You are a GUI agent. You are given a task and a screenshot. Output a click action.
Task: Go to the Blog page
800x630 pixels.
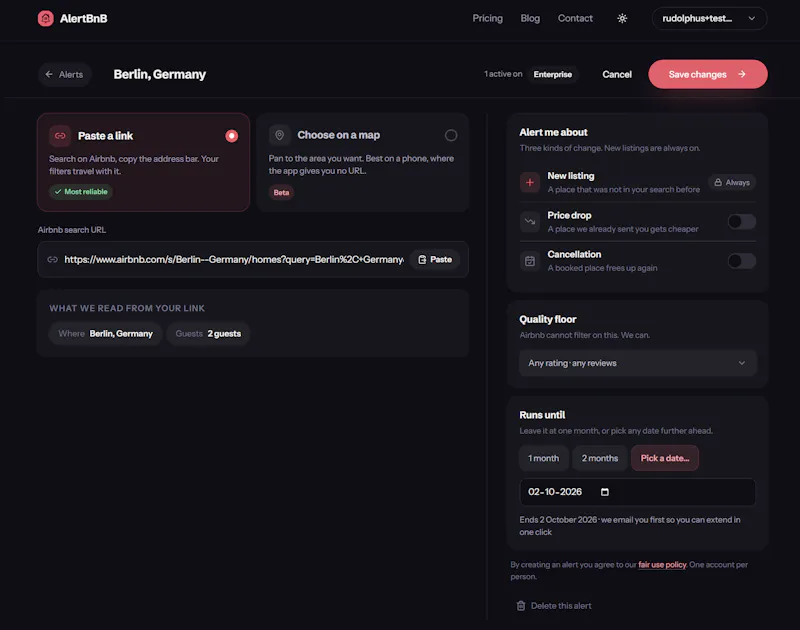click(x=530, y=18)
